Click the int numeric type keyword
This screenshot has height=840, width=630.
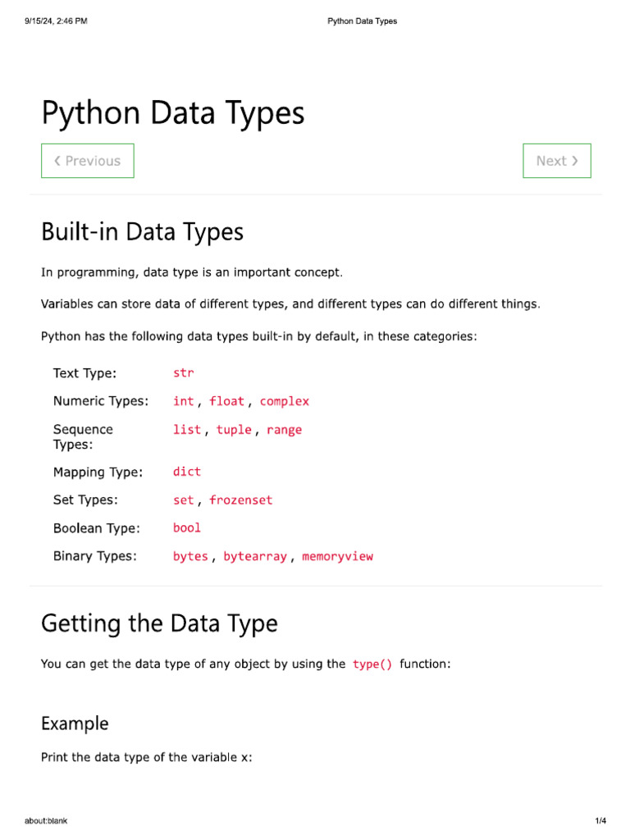pos(183,401)
